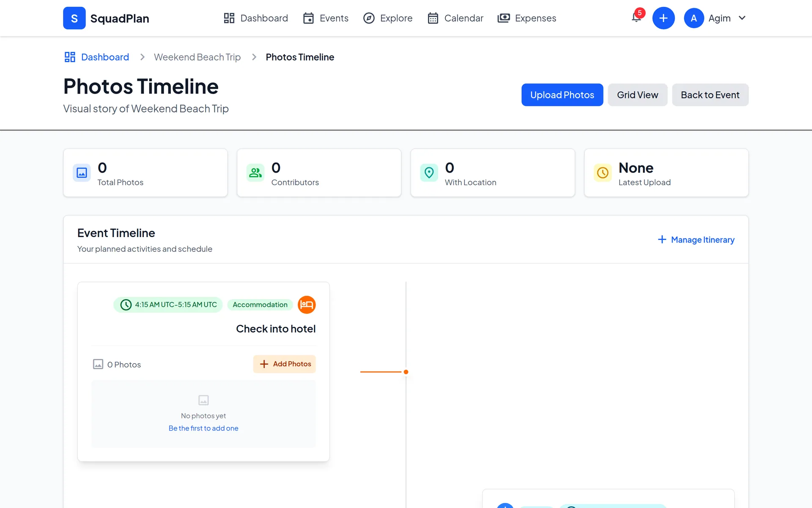The height and width of the screenshot is (508, 812).
Task: Click the Agim avatar circle
Action: tap(694, 18)
